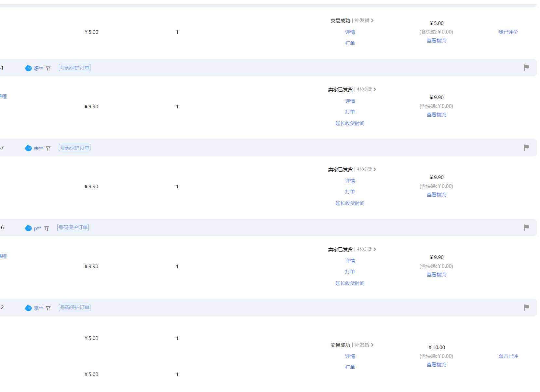Click the flag icon on 未** order row
The height and width of the screenshot is (392, 540).
click(526, 148)
